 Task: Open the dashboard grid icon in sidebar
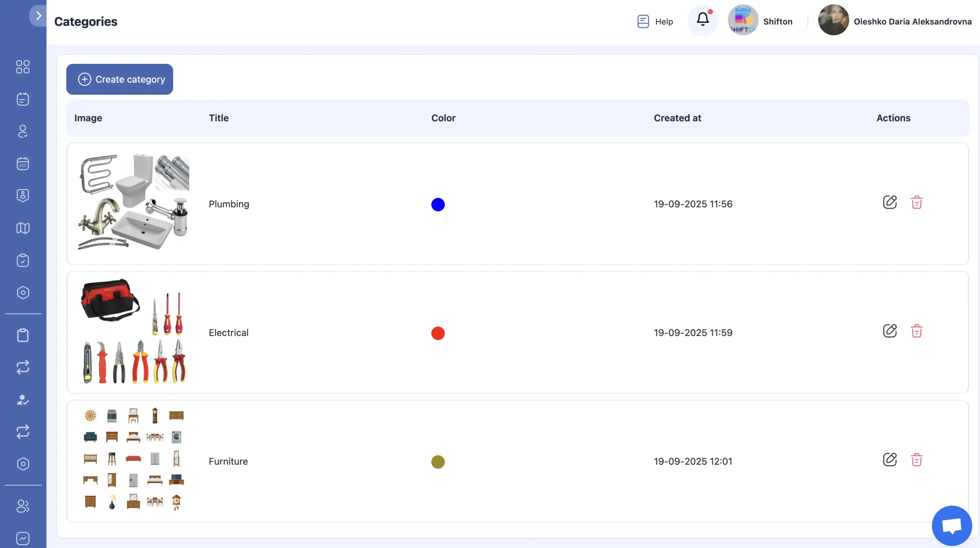(23, 67)
